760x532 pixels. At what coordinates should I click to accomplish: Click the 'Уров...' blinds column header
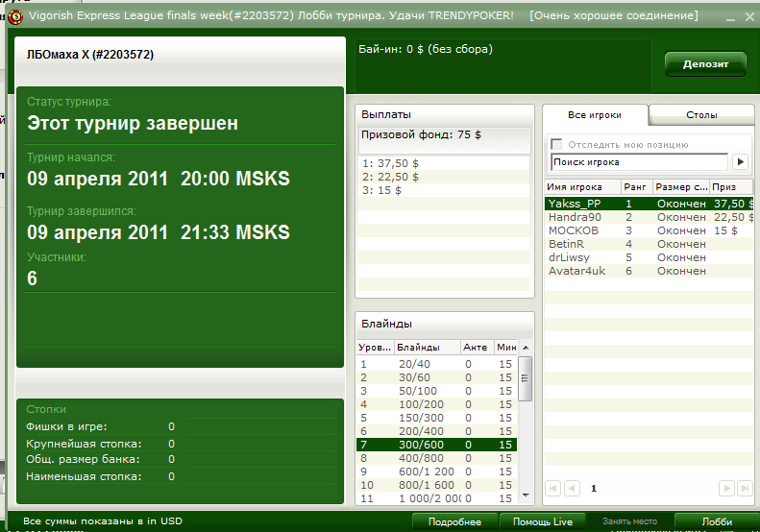375,348
